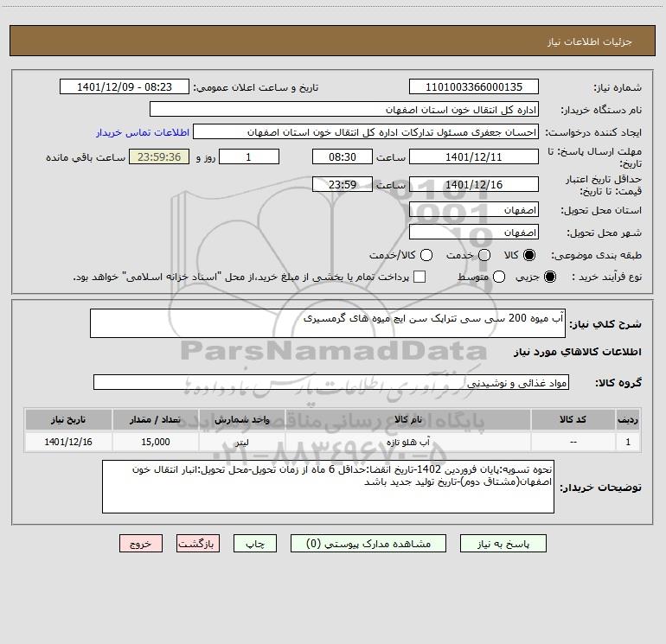The height and width of the screenshot is (644, 666).
Task: Click the ردیف column header
Action: 628,419
